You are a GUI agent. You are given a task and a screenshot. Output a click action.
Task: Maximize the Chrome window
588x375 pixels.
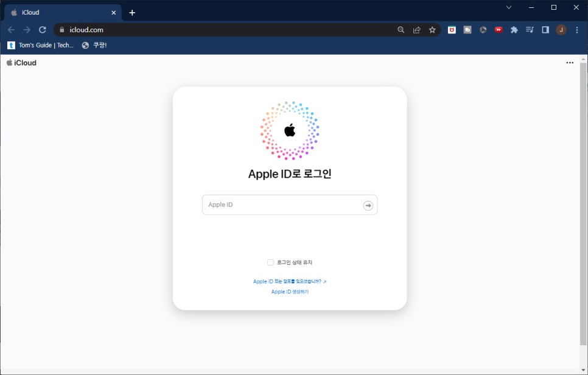(x=553, y=7)
